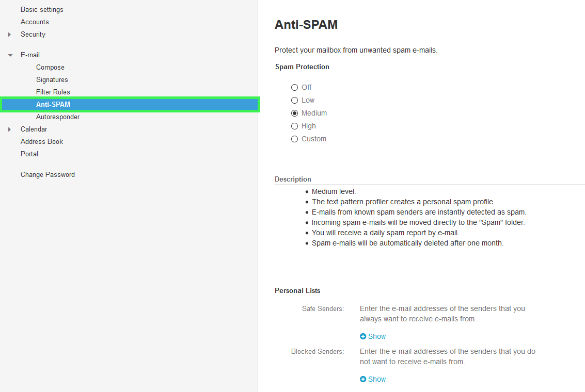Collapse the E-mail settings section
Image resolution: width=585 pixels, height=392 pixels.
pyautogui.click(x=10, y=55)
